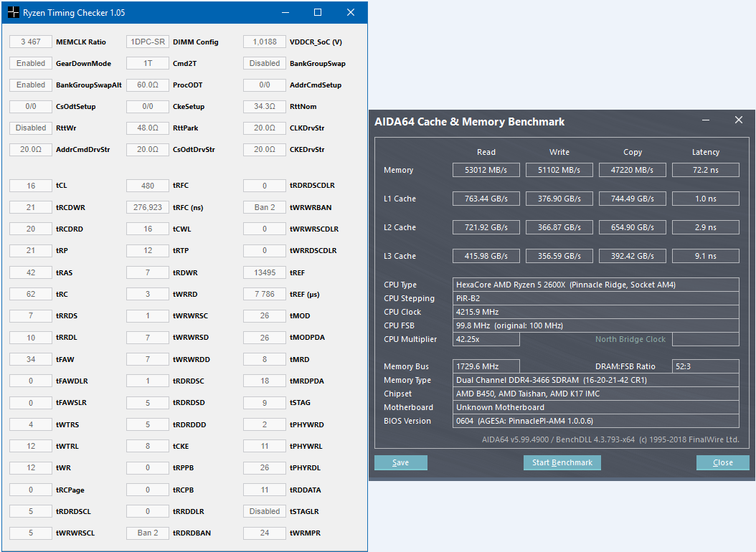This screenshot has height=552, width=756.
Task: Select the CLKDrvStr 20.0Ω field
Action: point(265,128)
